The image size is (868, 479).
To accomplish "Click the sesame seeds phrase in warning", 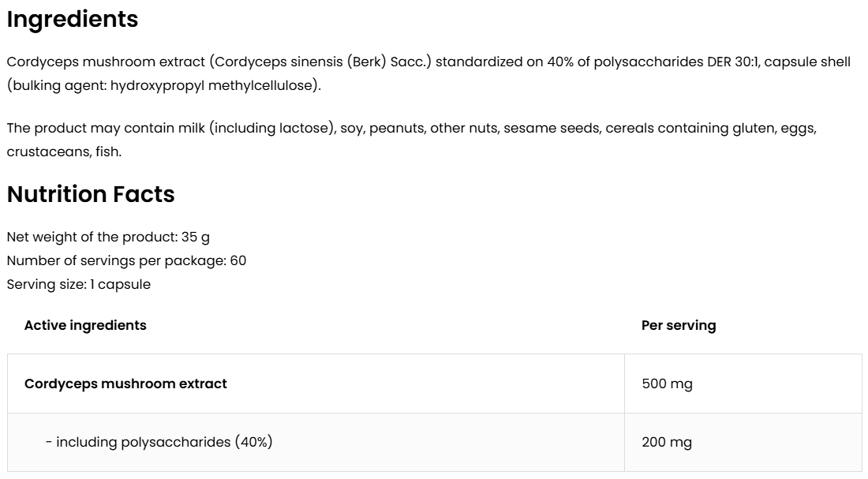I will pyautogui.click(x=551, y=128).
